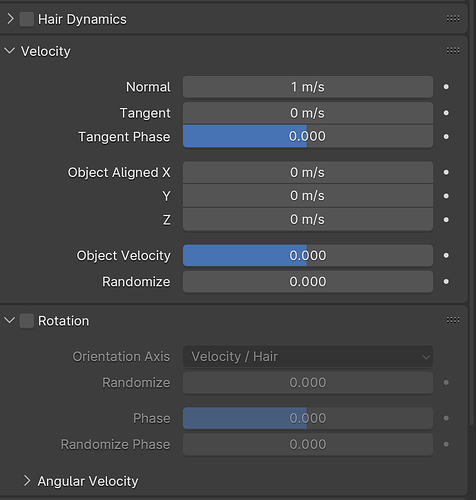Click the Tangent keyframe dot

[446, 113]
